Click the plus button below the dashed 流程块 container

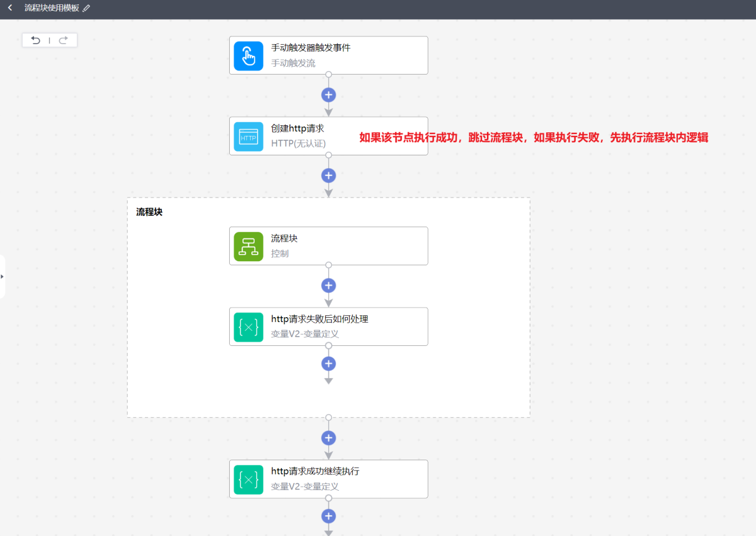(x=328, y=438)
